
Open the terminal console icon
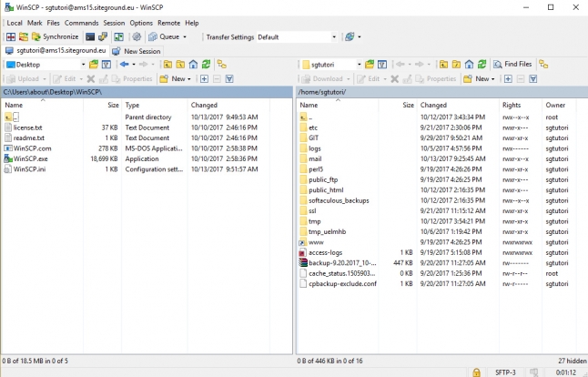(90, 36)
